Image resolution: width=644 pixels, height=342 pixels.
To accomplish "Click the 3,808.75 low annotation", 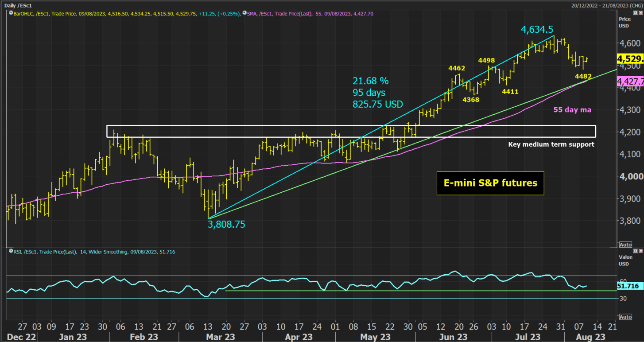I will (x=226, y=225).
